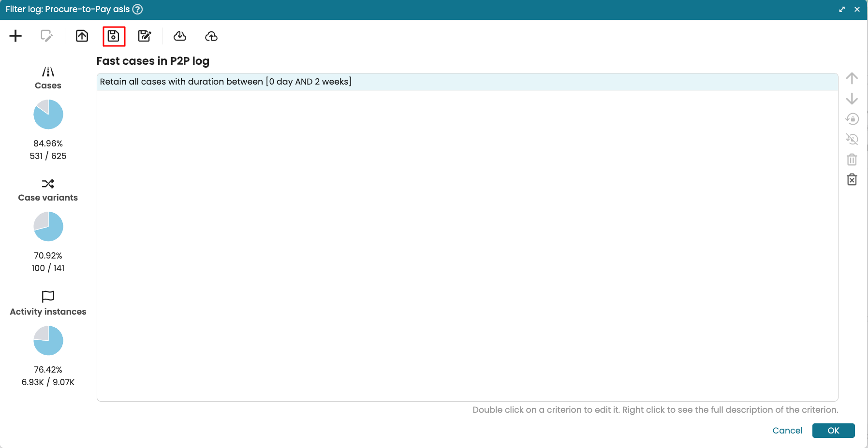The height and width of the screenshot is (448, 868).
Task: Click the upload arrow box icon
Action: point(82,36)
